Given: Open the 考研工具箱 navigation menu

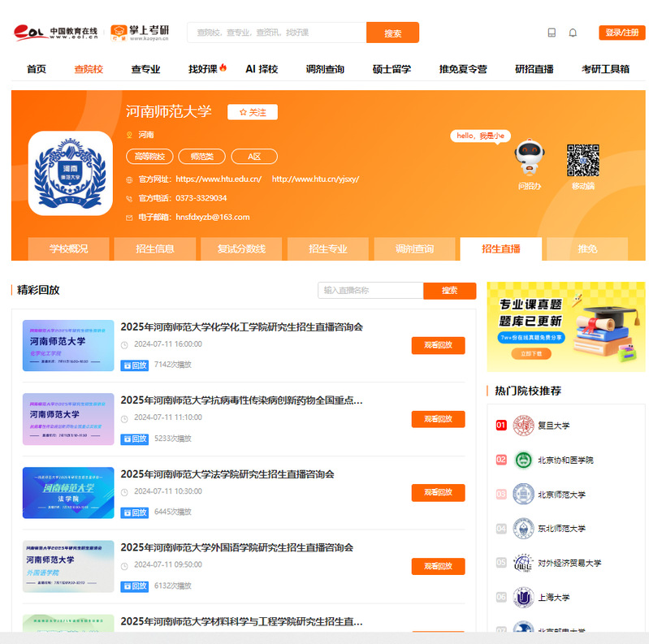Looking at the screenshot, I should 605,69.
